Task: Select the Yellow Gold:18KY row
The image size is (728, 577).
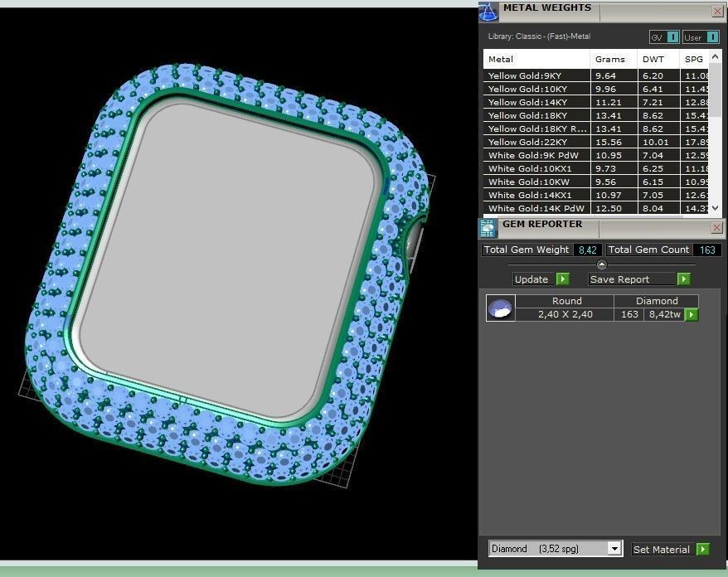Action: pos(595,115)
